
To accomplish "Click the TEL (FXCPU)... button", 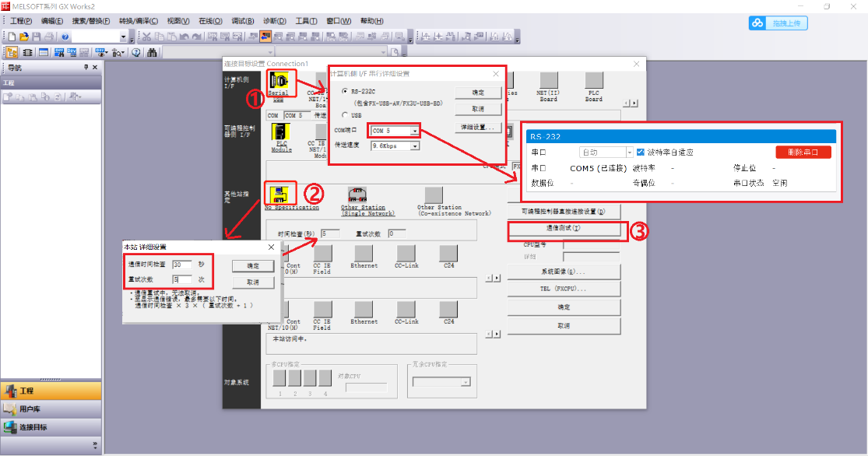I will [564, 289].
